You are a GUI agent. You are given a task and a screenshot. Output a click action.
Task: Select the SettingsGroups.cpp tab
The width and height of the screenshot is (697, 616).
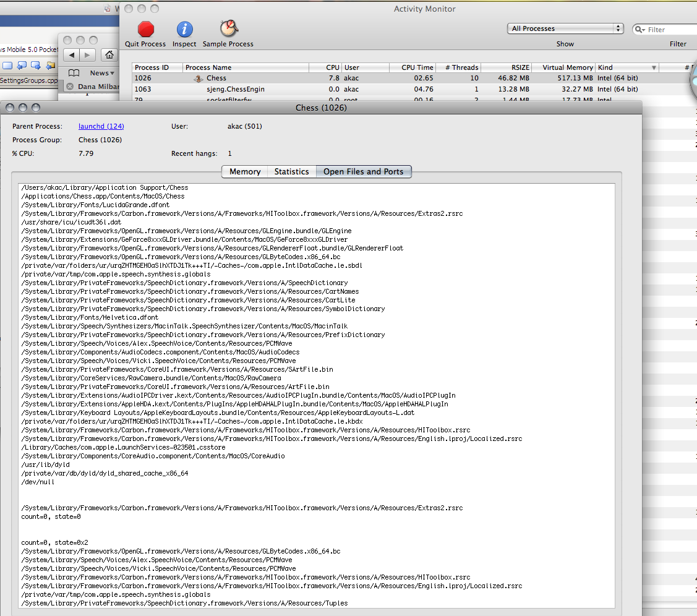(29, 80)
